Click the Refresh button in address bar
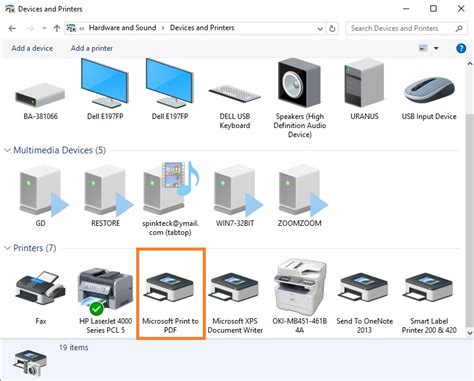474x381 pixels. tap(332, 29)
